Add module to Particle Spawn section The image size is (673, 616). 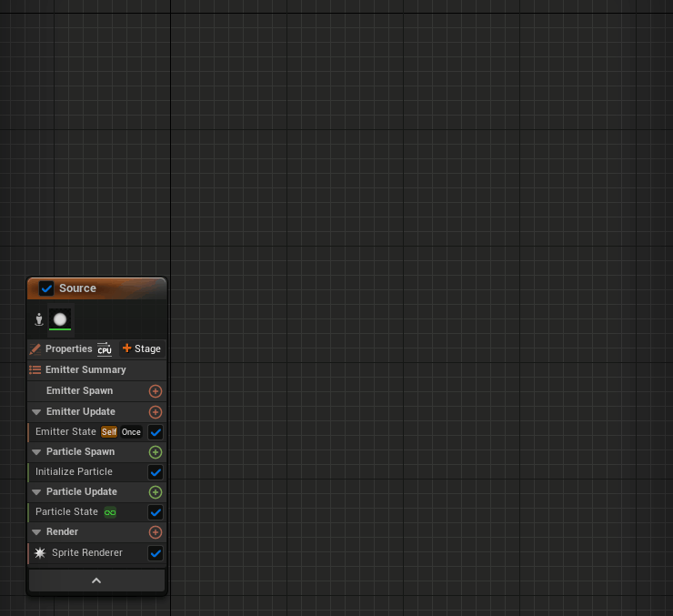click(156, 452)
